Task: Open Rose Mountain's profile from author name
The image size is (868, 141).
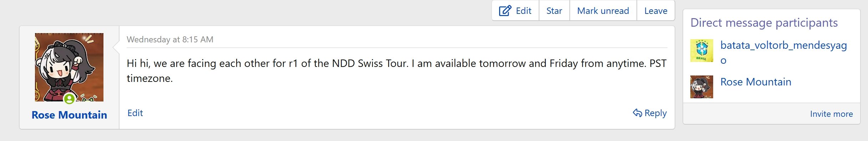Action: point(69,115)
